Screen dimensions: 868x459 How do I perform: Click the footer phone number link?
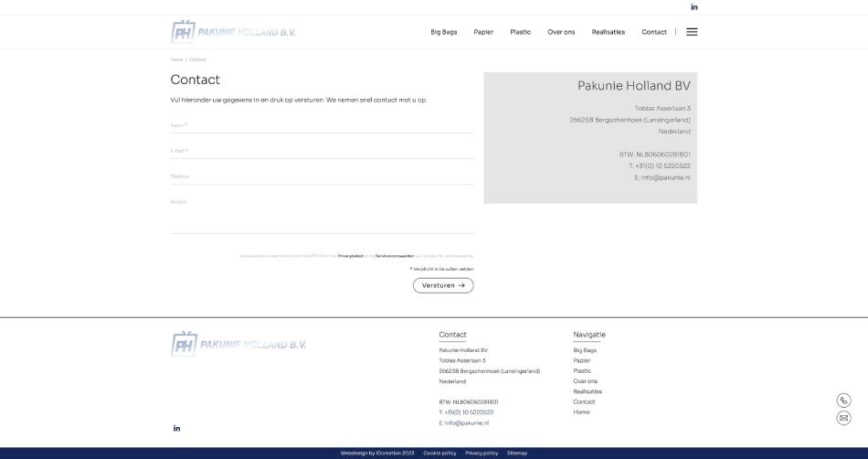click(x=469, y=412)
